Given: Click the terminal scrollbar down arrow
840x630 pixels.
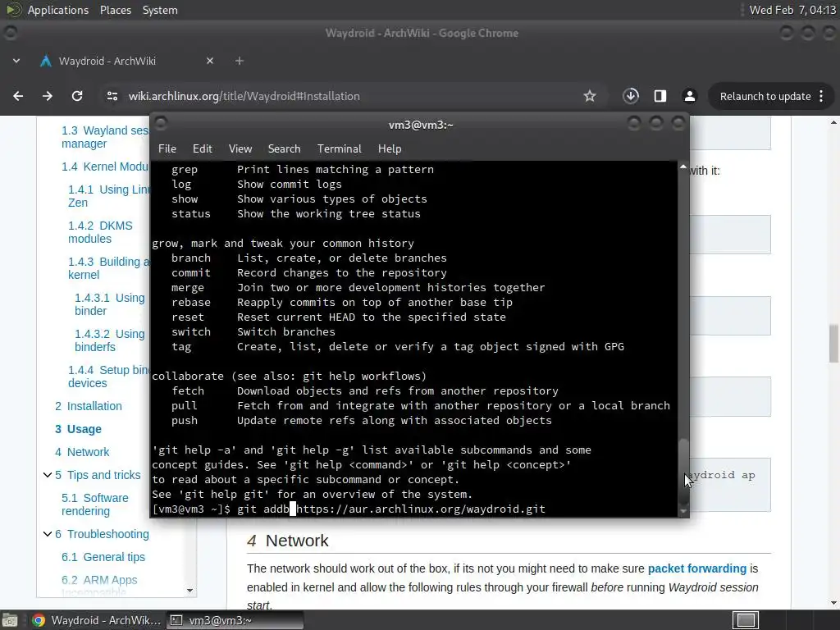Looking at the screenshot, I should tap(683, 512).
